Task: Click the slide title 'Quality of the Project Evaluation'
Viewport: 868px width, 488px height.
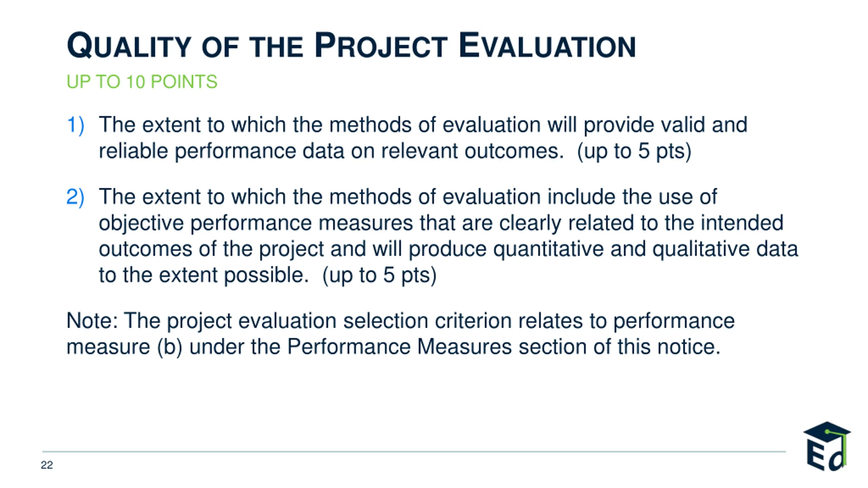Action: [x=351, y=46]
